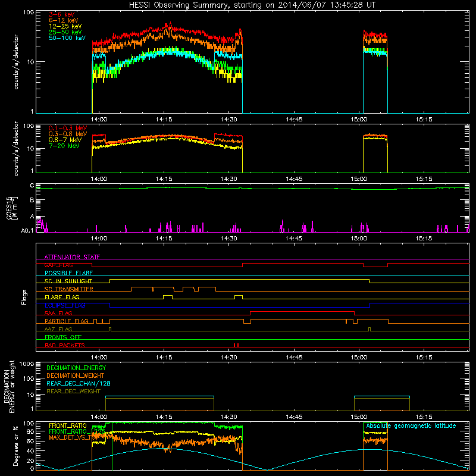Click the first FLARE_FLAG raised step near 14:15

coord(168,295)
